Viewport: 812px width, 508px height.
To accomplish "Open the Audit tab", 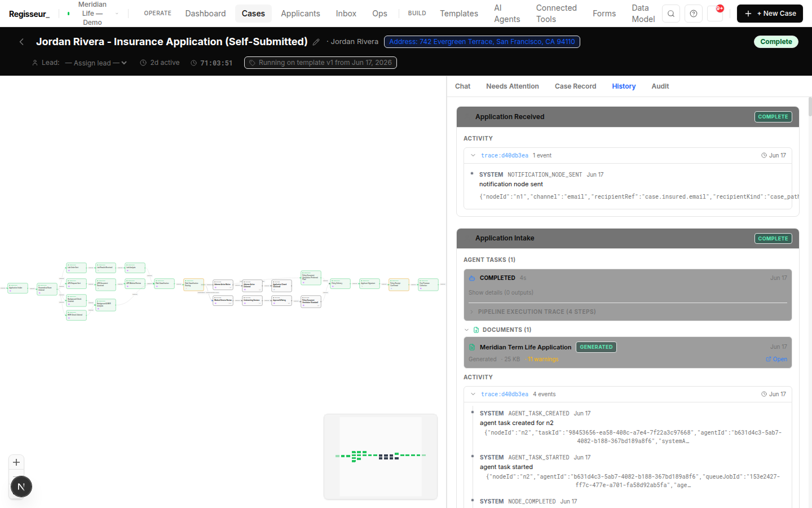I will (x=660, y=86).
